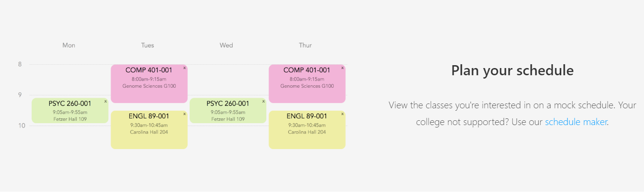This screenshot has width=644, height=196.
Task: Click the 8 o'clock time label
Action: (20, 64)
